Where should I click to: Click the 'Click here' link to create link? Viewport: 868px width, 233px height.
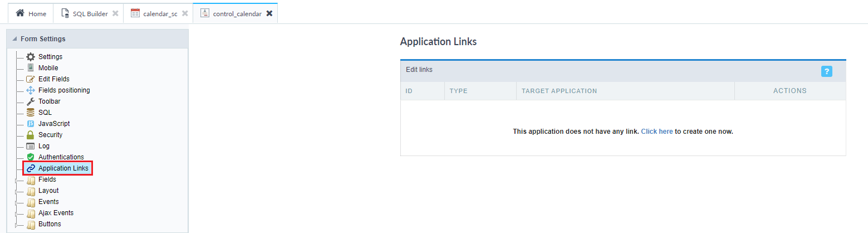pos(657,132)
